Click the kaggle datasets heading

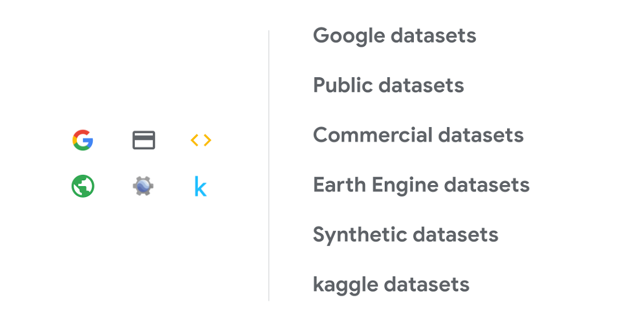click(x=391, y=284)
